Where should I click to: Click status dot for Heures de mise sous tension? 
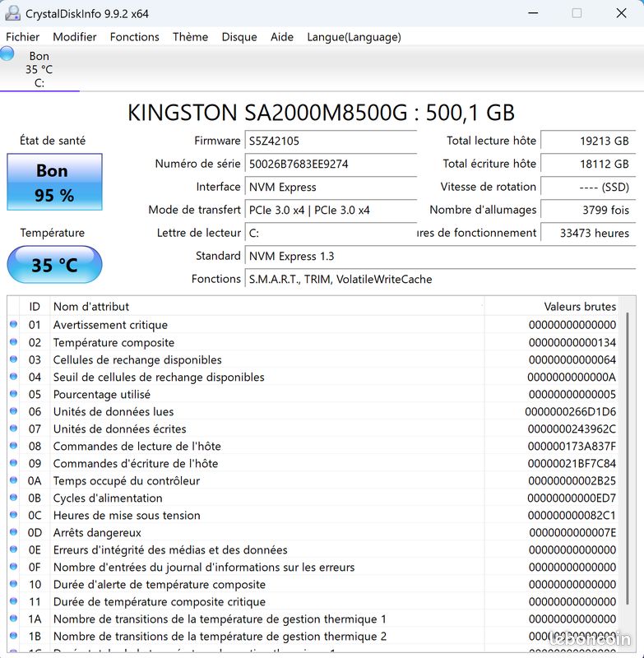(13, 515)
